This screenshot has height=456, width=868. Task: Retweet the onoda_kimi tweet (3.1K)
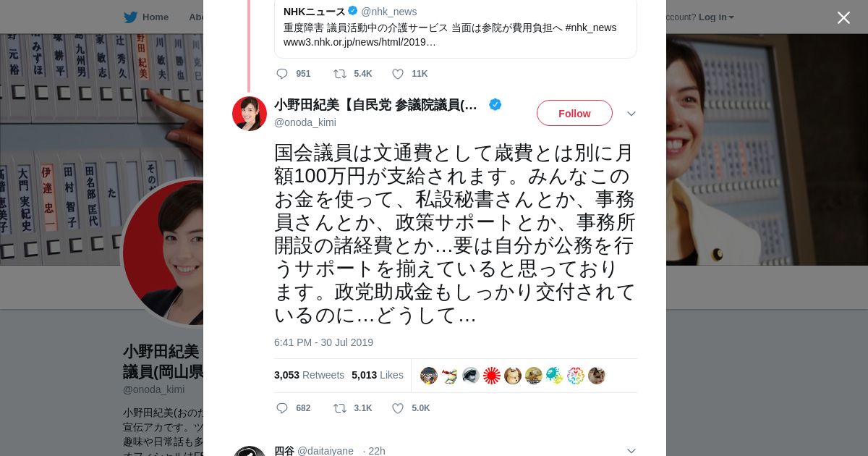pyautogui.click(x=339, y=408)
